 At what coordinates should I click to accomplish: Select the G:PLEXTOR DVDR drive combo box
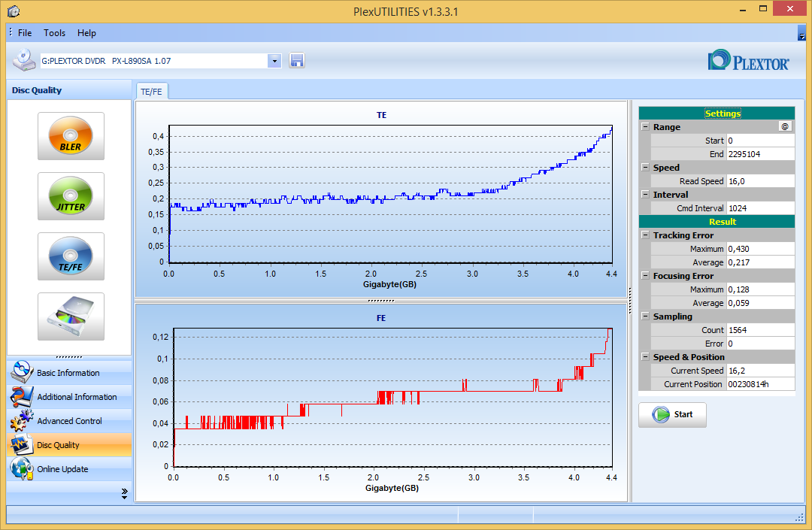(x=161, y=61)
